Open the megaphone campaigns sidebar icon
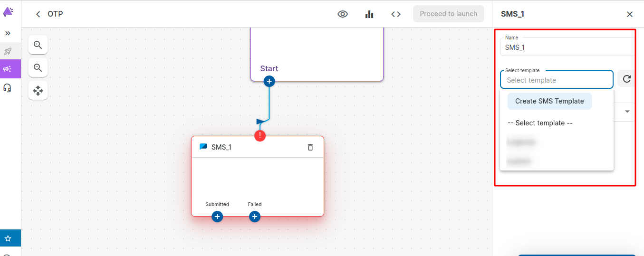Viewport: 644px width, 256px height. [x=8, y=69]
